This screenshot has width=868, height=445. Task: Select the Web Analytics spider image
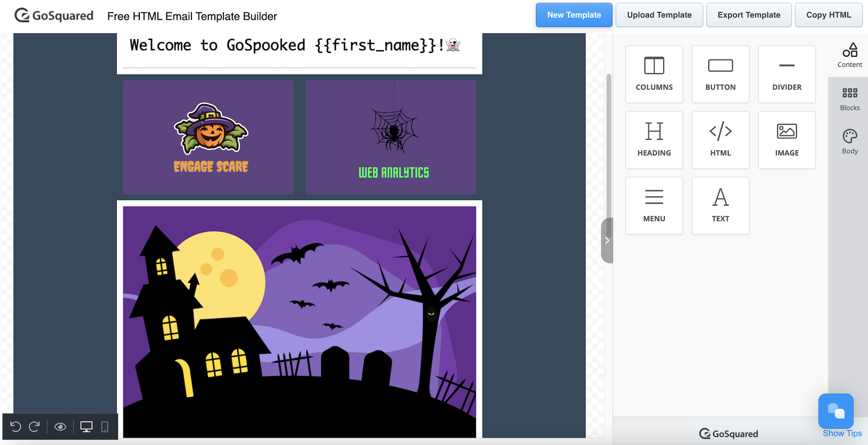pos(391,137)
